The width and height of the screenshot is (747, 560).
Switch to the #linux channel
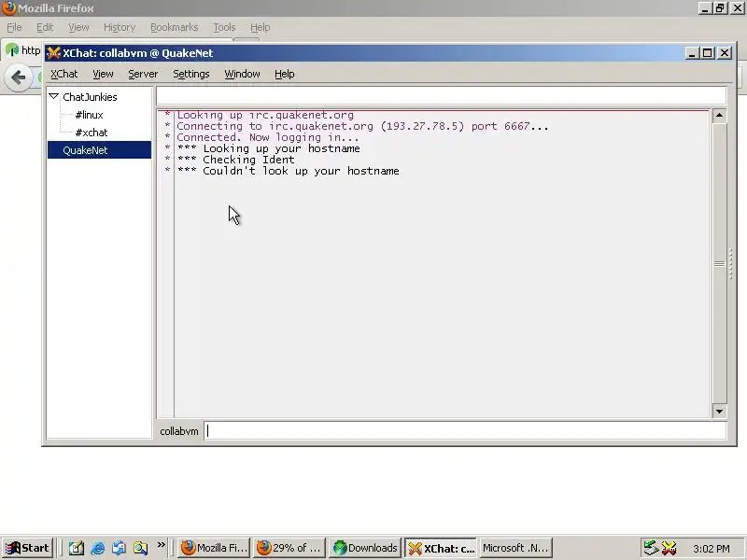[x=89, y=115]
